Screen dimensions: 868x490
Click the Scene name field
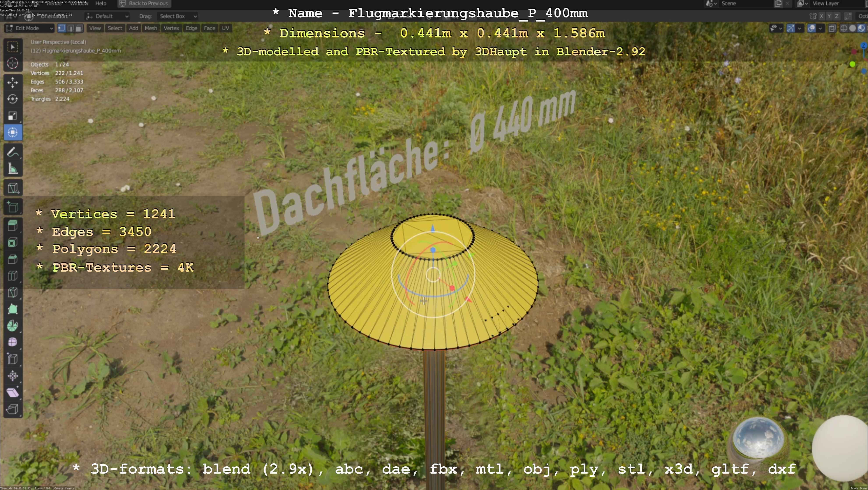pyautogui.click(x=746, y=3)
